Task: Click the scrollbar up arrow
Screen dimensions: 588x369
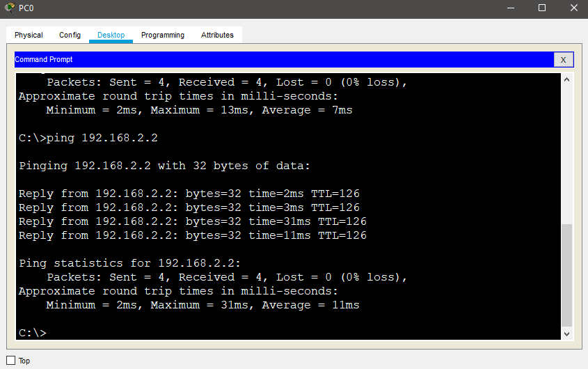Action: 566,79
